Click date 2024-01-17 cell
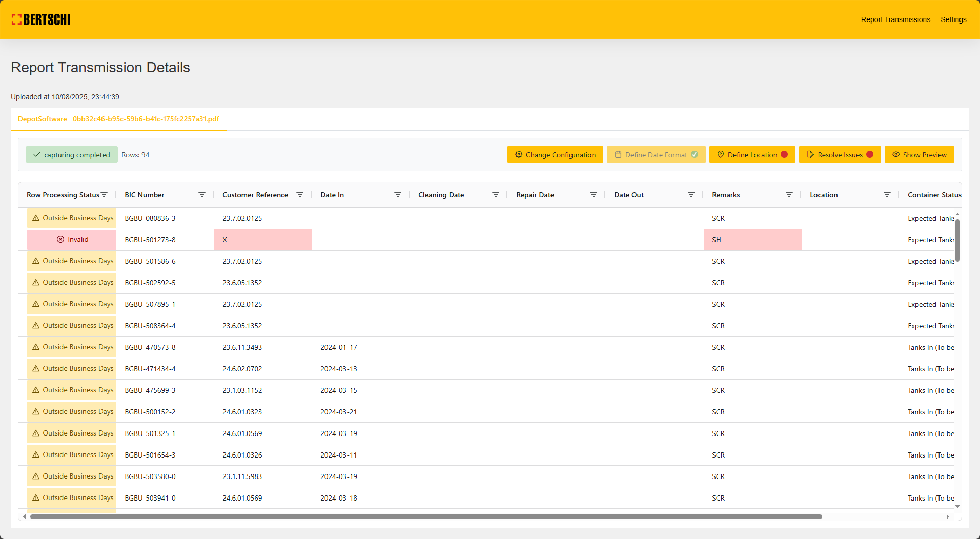The width and height of the screenshot is (980, 539). click(x=339, y=347)
